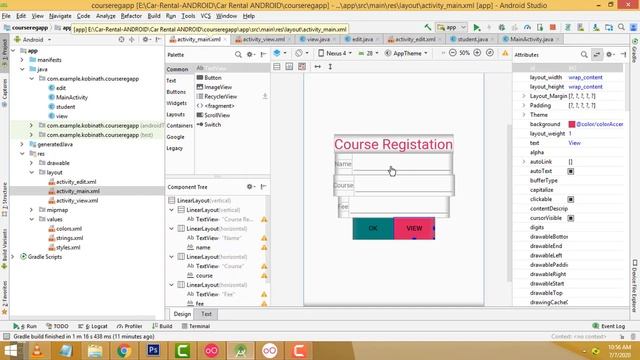Select the Buttons palette category
The height and width of the screenshot is (360, 640).
176,92
